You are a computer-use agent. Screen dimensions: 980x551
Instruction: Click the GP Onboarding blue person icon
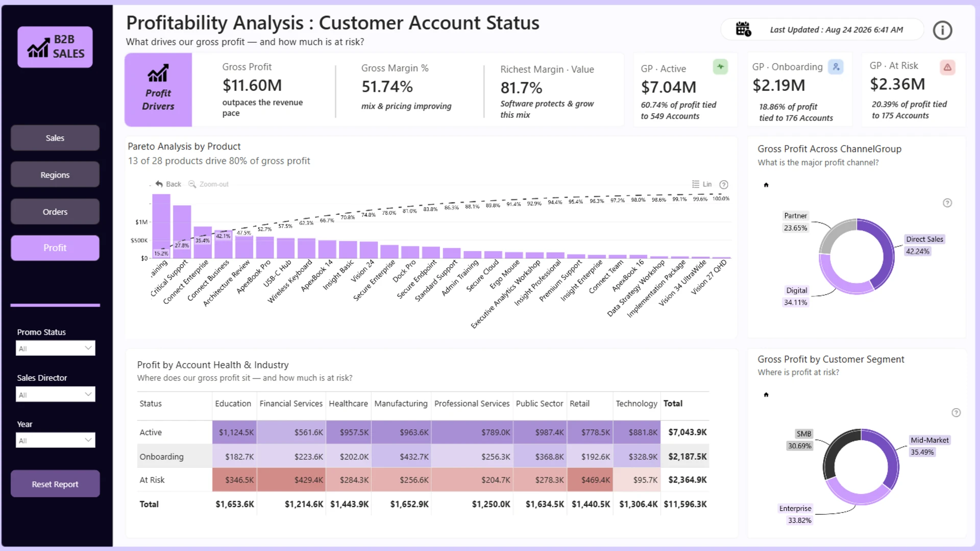[x=836, y=67]
